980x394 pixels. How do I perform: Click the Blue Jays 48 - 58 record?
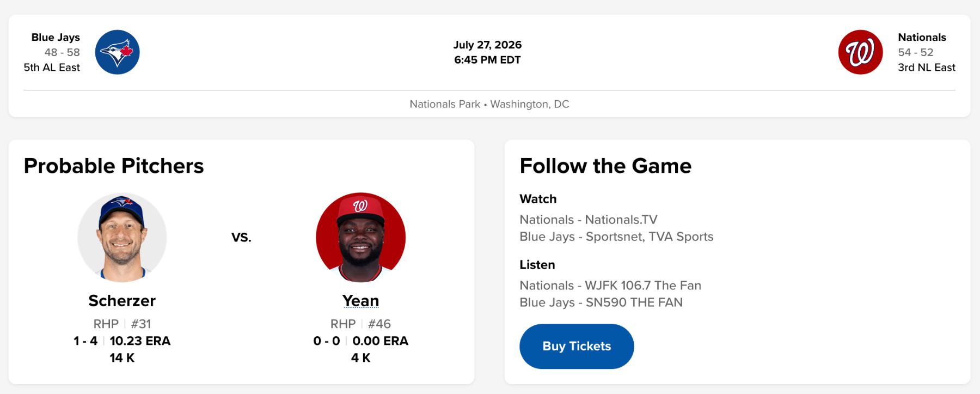coord(62,52)
